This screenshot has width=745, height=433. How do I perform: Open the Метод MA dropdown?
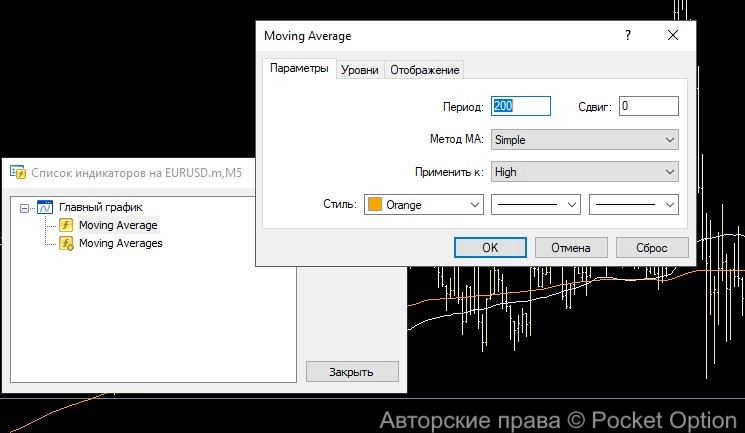[584, 140]
